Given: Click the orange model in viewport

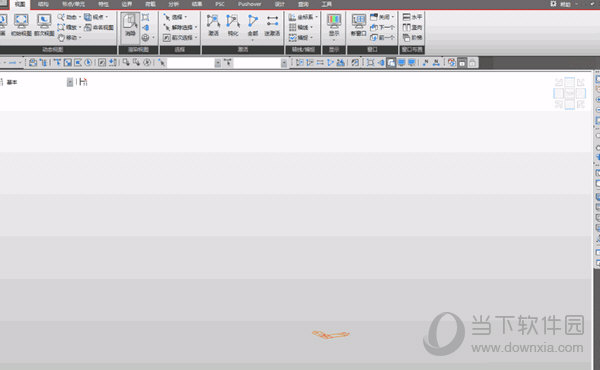Looking at the screenshot, I should click(x=331, y=335).
